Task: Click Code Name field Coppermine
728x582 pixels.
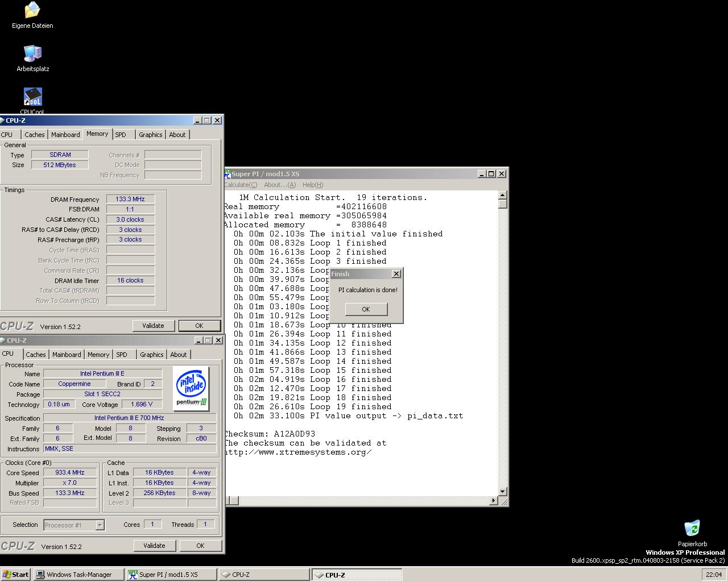Action: coord(74,384)
